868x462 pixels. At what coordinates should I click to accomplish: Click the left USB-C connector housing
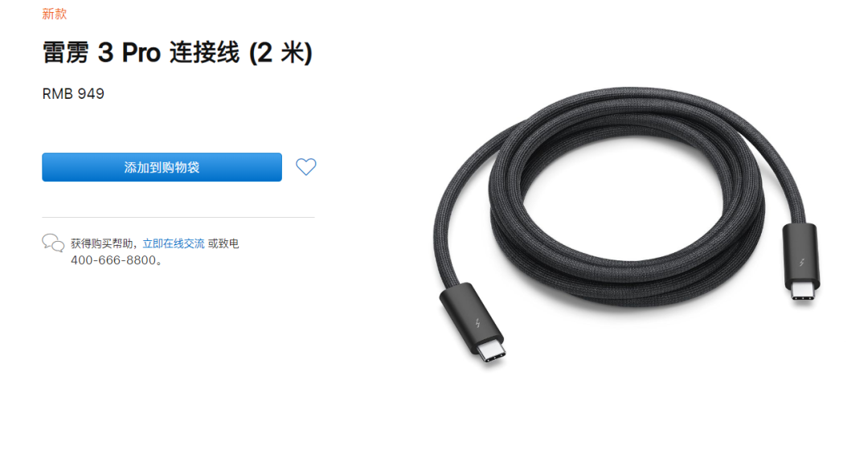point(470,317)
